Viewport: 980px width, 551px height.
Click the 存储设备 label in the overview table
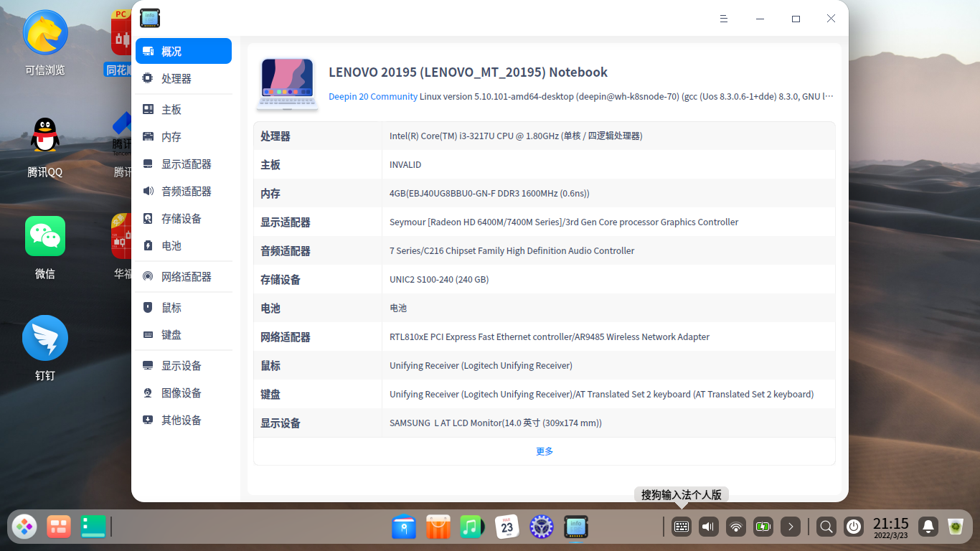(x=281, y=279)
